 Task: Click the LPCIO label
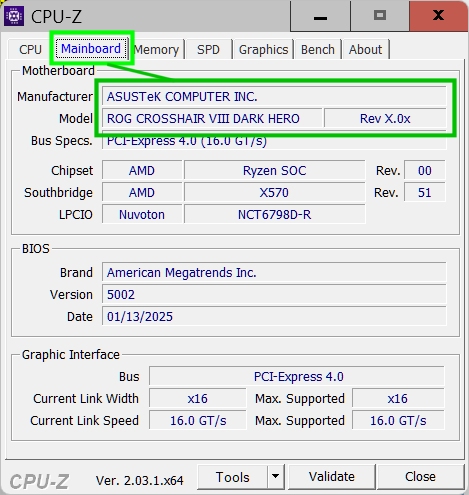(x=76, y=215)
